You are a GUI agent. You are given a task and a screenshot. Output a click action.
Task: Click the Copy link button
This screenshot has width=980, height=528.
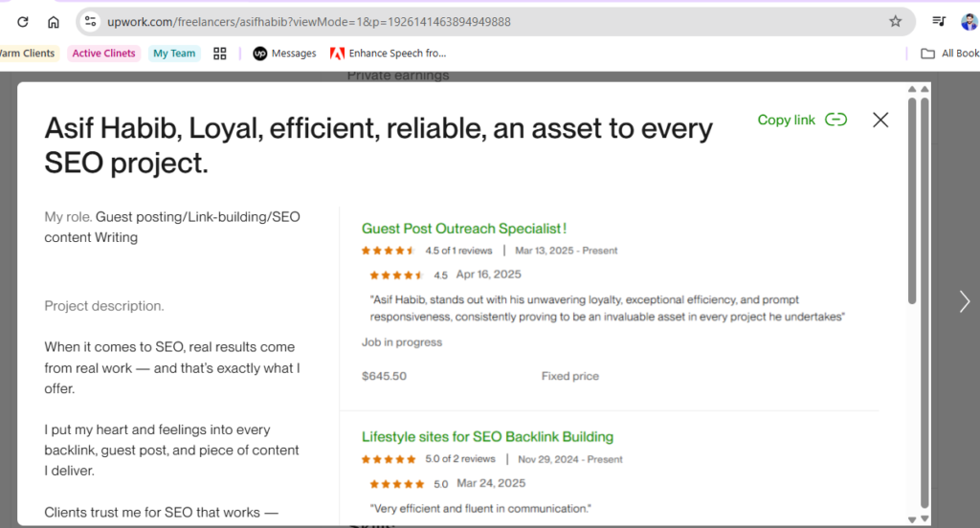pos(802,120)
